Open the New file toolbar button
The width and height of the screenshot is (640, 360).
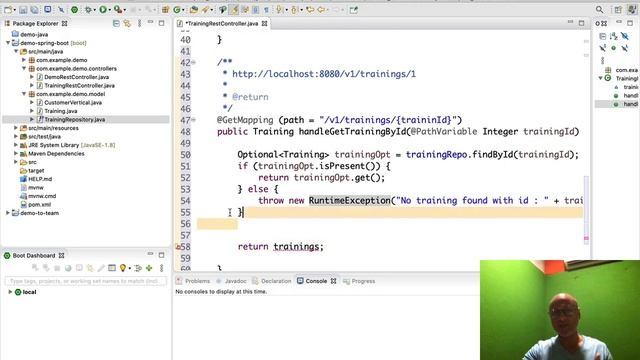coord(8,9)
